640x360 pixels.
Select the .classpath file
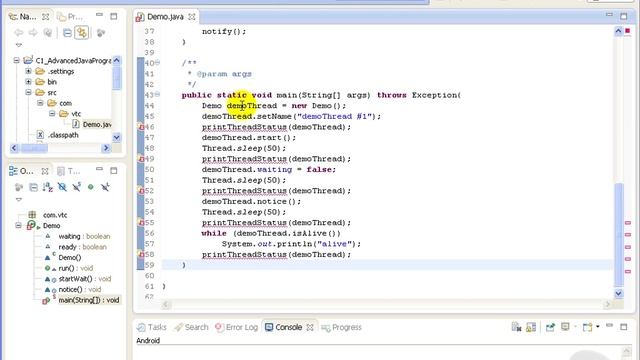click(58, 135)
